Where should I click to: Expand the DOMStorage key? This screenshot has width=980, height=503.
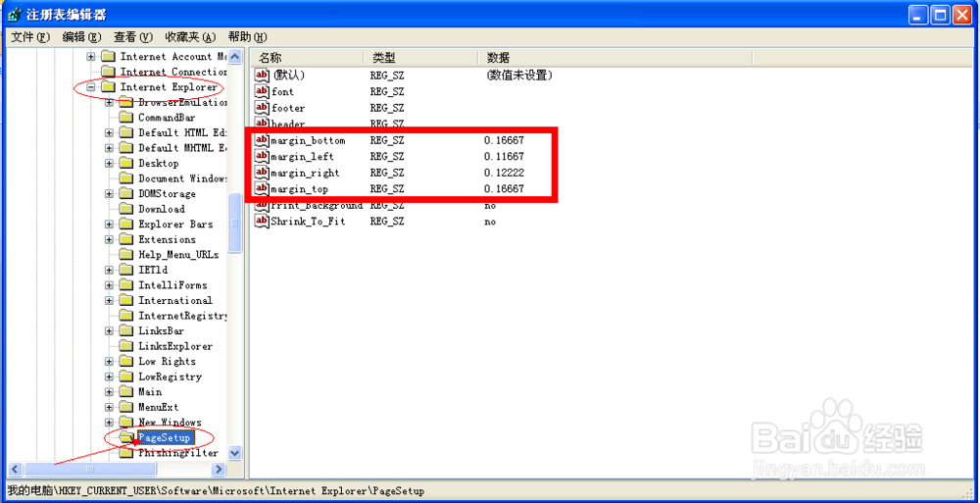coord(109,194)
